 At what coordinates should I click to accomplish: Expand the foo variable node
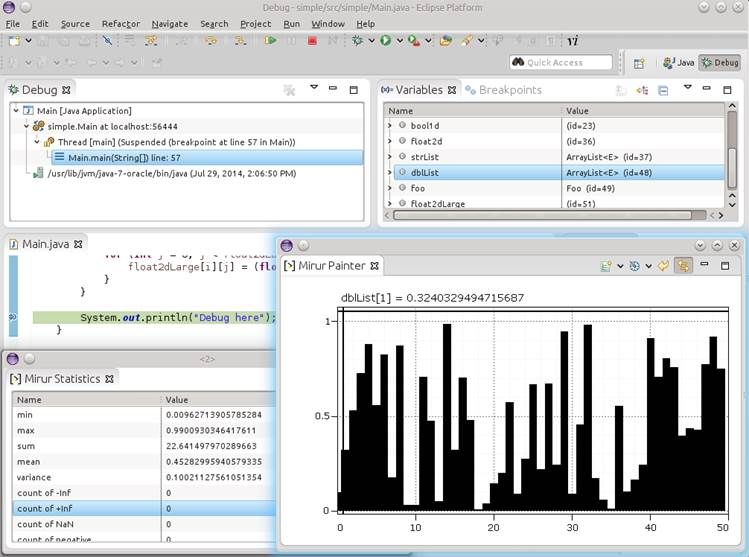pyautogui.click(x=390, y=188)
